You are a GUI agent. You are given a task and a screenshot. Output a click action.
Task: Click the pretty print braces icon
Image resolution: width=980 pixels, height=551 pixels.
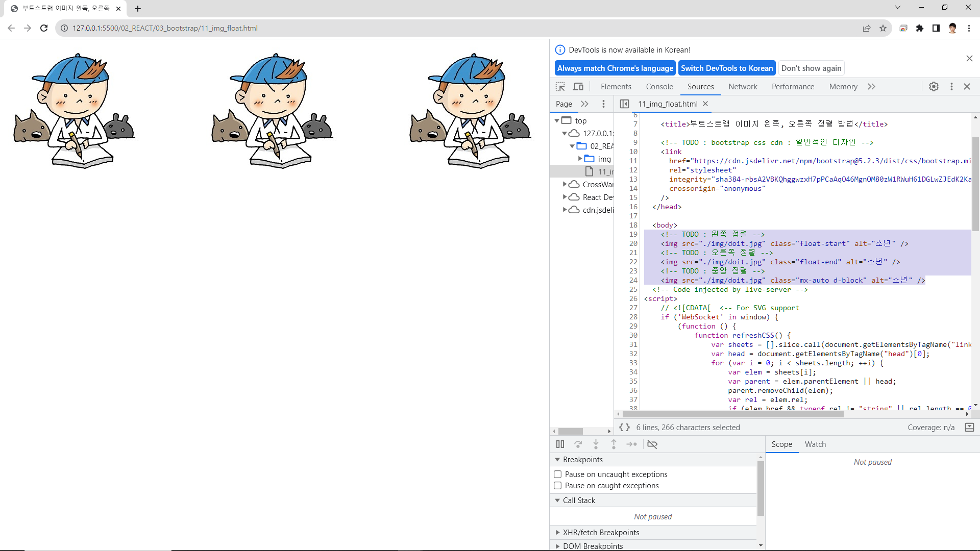[624, 428]
